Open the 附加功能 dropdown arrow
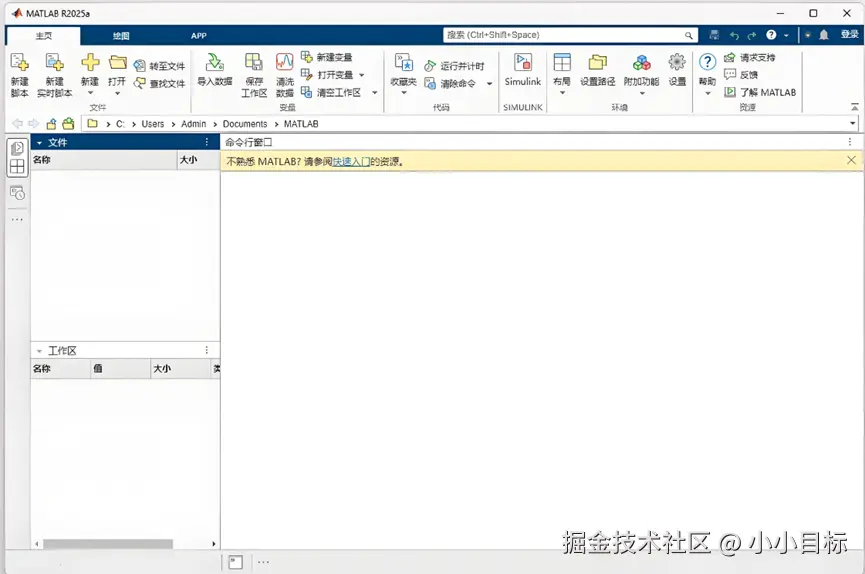The image size is (865, 574). pos(642,93)
